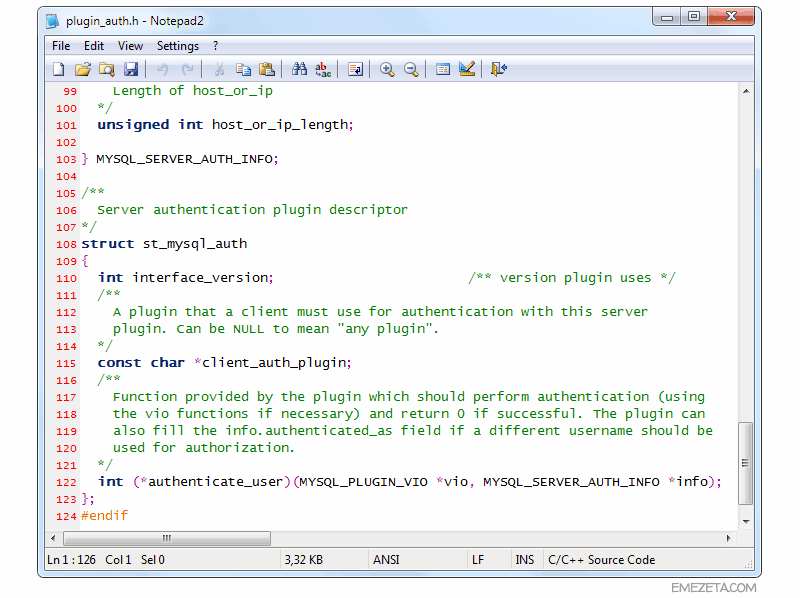The height and width of the screenshot is (598, 800).
Task: Click the Find binoculars icon
Action: (299, 69)
